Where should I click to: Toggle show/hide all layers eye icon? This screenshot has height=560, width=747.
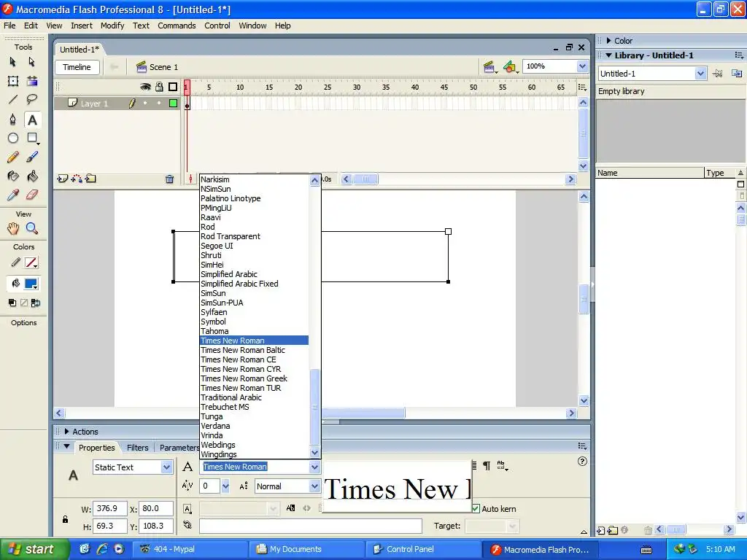pyautogui.click(x=145, y=87)
